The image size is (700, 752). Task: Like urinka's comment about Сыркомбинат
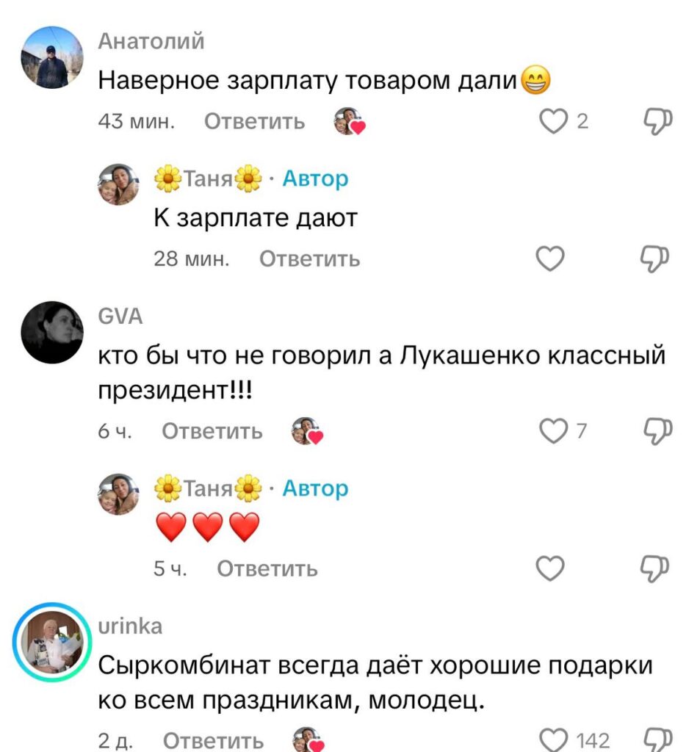tap(553, 740)
